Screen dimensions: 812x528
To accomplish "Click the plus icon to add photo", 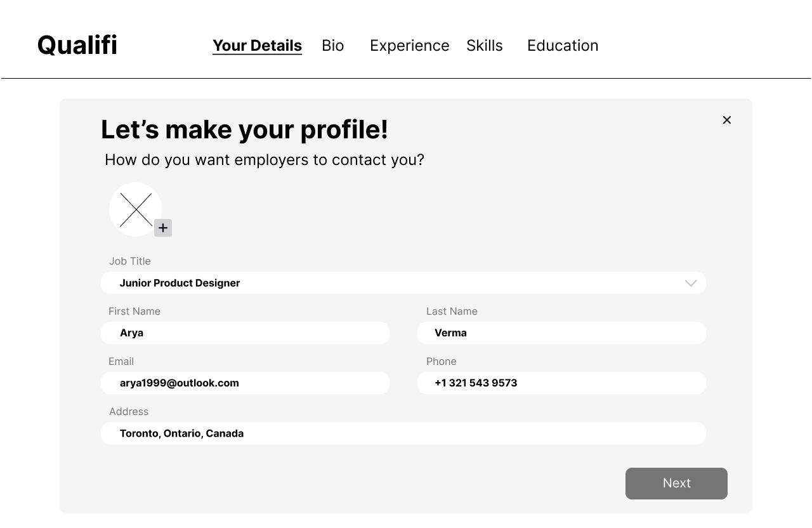I will (163, 228).
